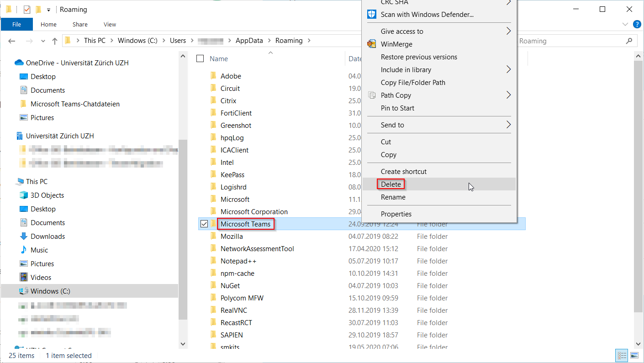Navigate up to the parent folder
Image resolution: width=644 pixels, height=363 pixels.
pyautogui.click(x=54, y=41)
